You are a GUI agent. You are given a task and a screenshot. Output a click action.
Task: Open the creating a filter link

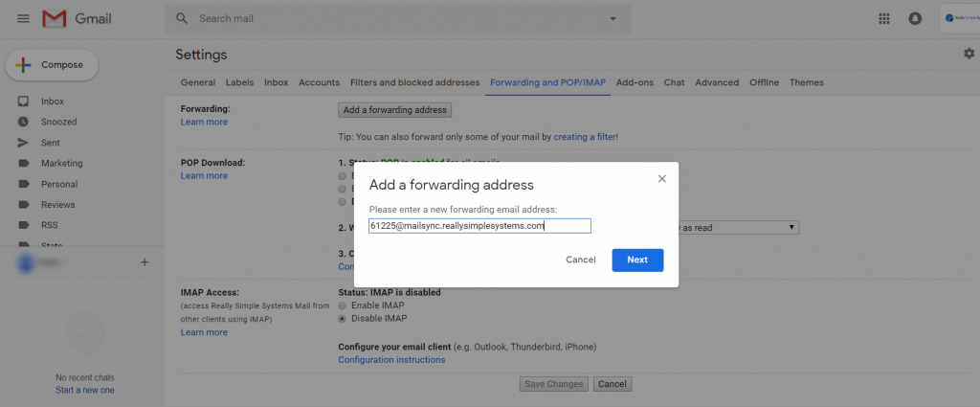586,136
